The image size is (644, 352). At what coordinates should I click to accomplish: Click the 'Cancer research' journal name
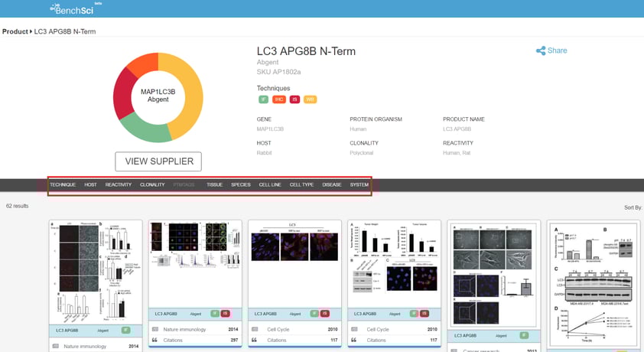(x=481, y=350)
